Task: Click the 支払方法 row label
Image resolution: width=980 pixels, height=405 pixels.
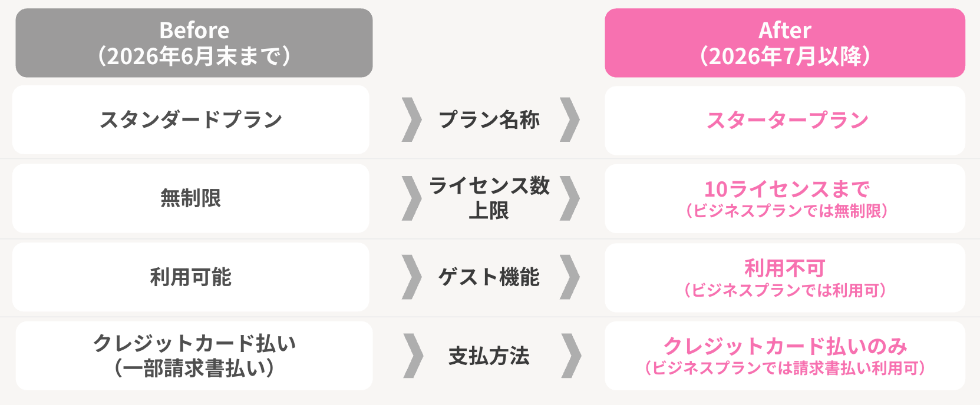Action: click(x=489, y=356)
